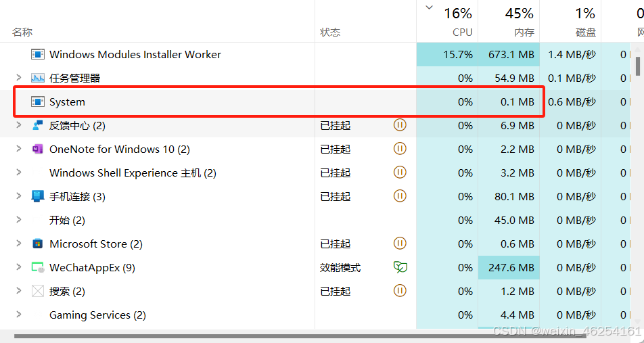Expand the Gaming Services (2) group
The image size is (644, 343).
tap(18, 314)
